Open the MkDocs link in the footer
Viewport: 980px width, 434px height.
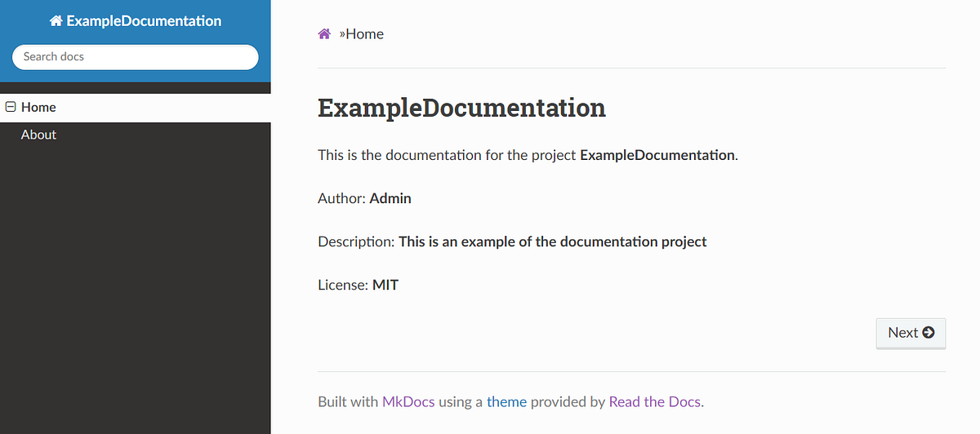[408, 401]
